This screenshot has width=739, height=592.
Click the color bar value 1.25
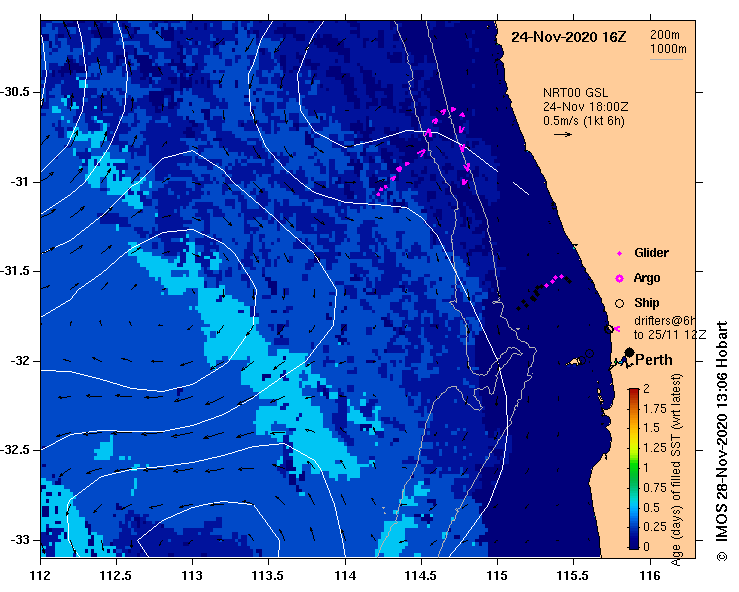(655, 448)
